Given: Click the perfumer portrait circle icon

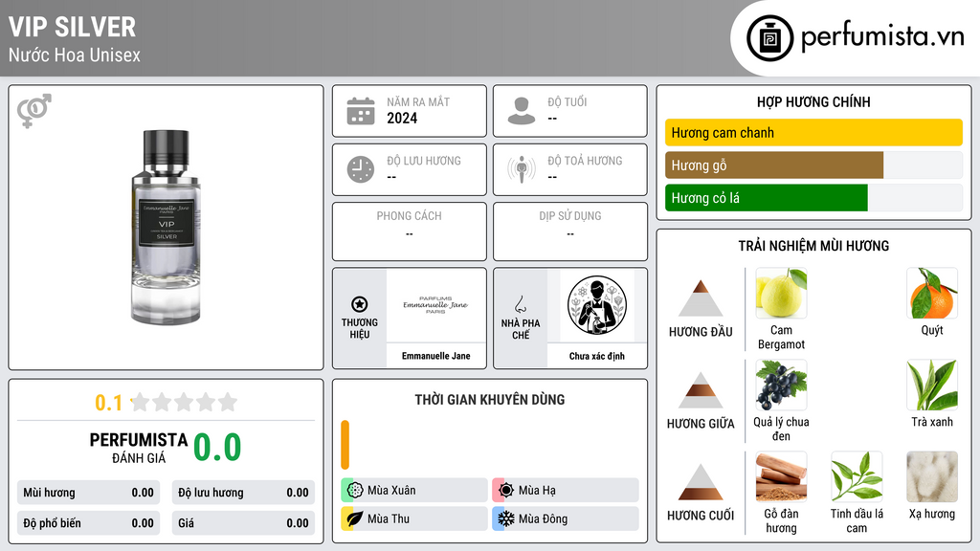Looking at the screenshot, I should (597, 305).
